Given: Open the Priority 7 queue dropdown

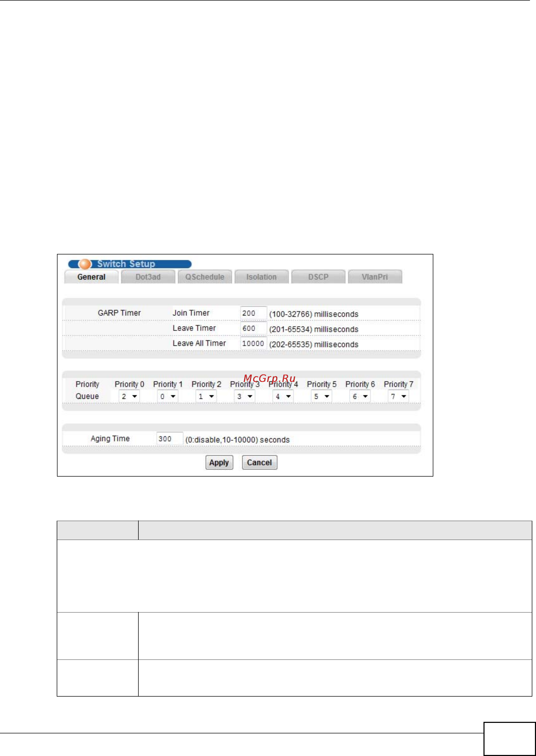Looking at the screenshot, I should coord(398,396).
